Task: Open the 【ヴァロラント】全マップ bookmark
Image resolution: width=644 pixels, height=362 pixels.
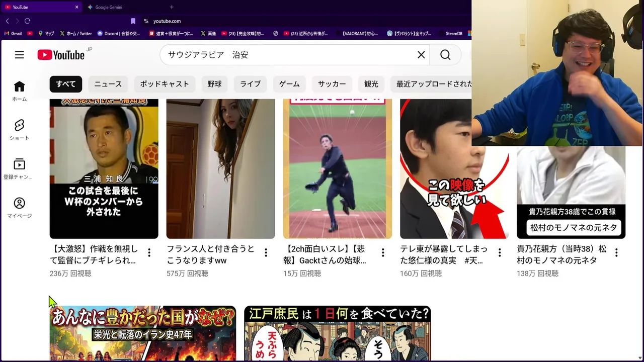Action: [x=409, y=34]
